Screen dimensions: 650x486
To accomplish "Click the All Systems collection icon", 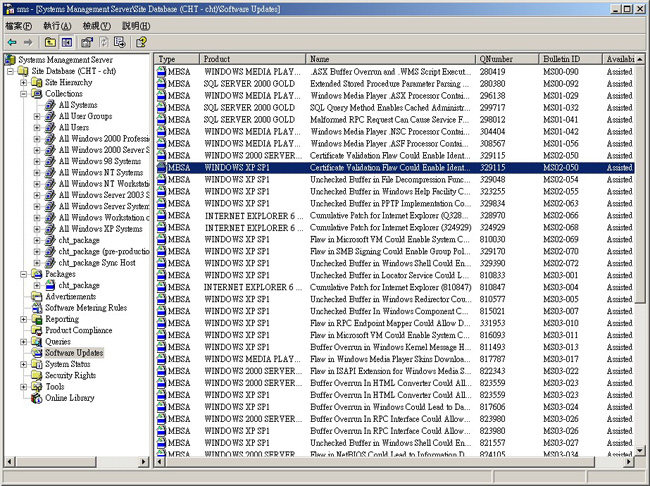I will 50,104.
